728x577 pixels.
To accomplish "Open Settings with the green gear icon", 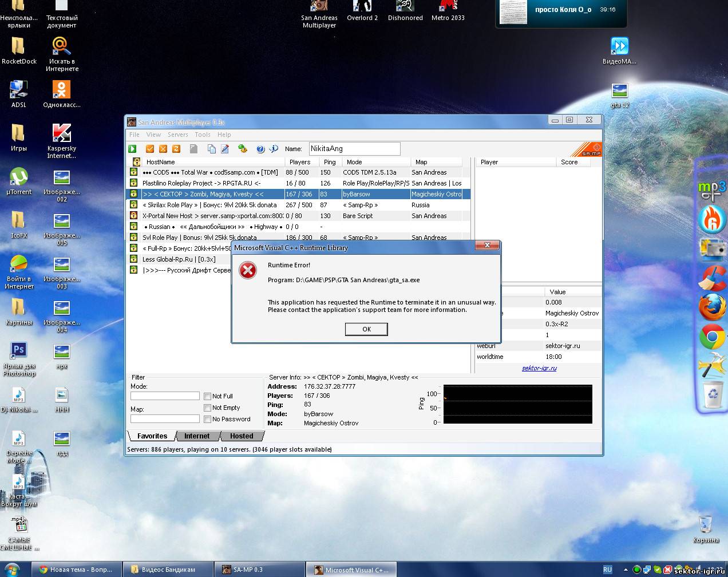I will click(243, 149).
